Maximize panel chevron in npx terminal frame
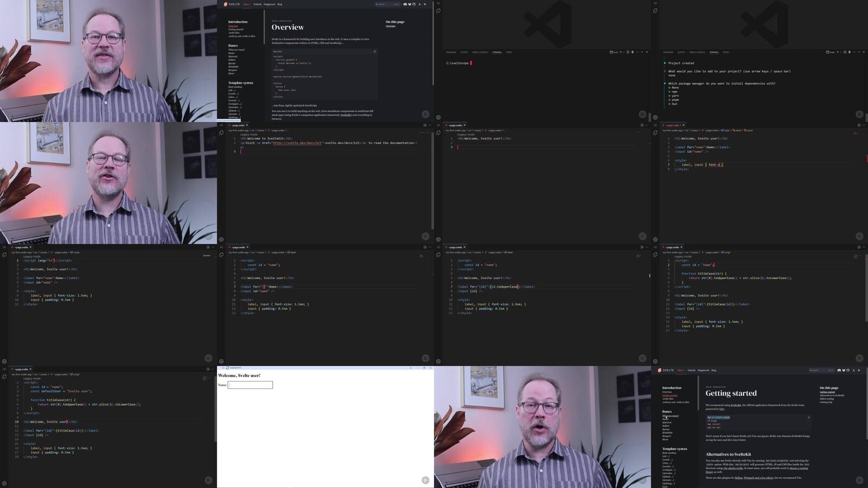 click(642, 52)
